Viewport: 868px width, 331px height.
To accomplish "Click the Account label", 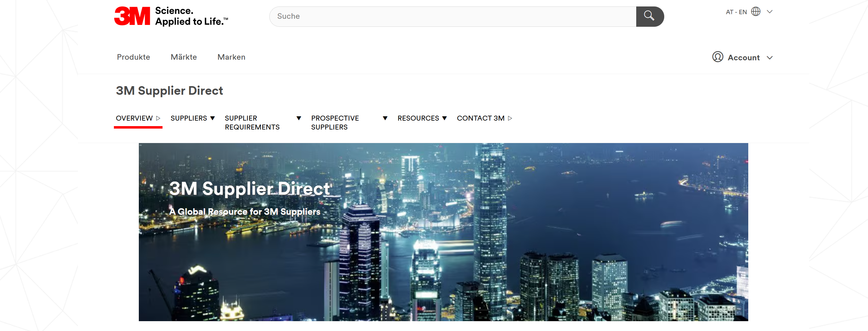I will point(744,58).
